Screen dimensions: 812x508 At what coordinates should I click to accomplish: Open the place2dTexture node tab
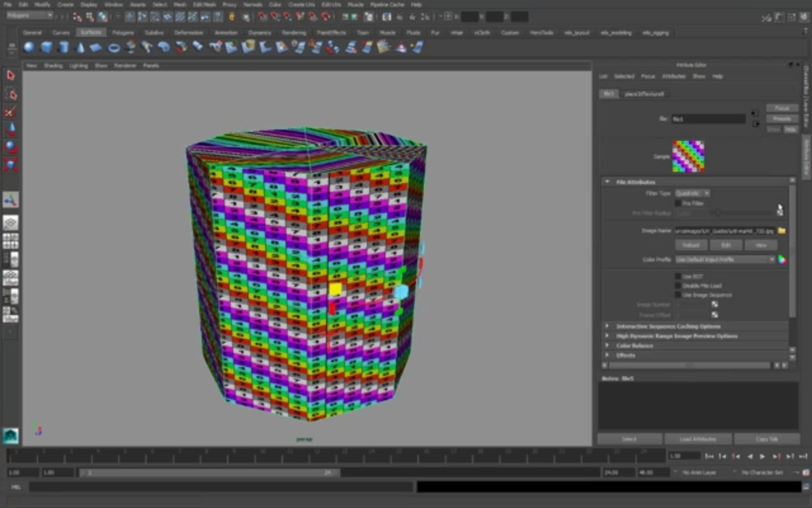[644, 94]
